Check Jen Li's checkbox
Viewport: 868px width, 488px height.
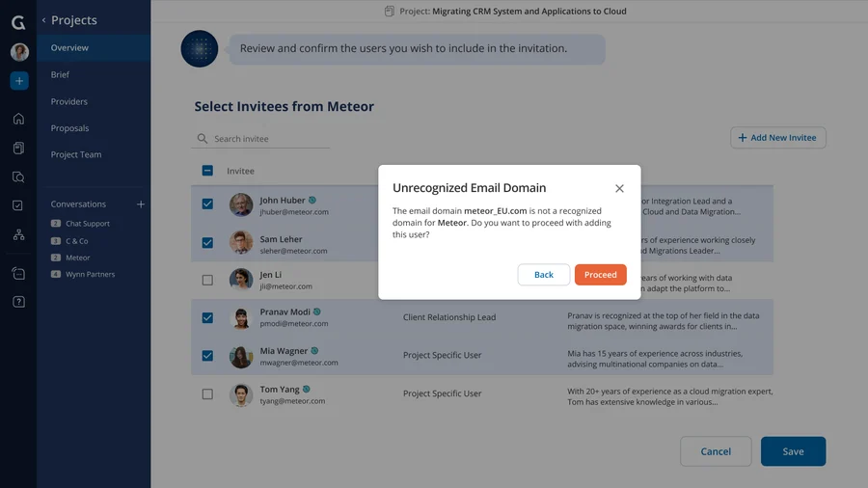pyautogui.click(x=207, y=280)
